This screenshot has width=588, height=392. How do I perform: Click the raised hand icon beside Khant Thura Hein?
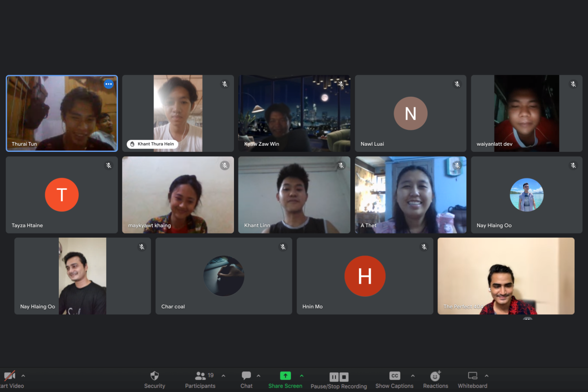(132, 144)
